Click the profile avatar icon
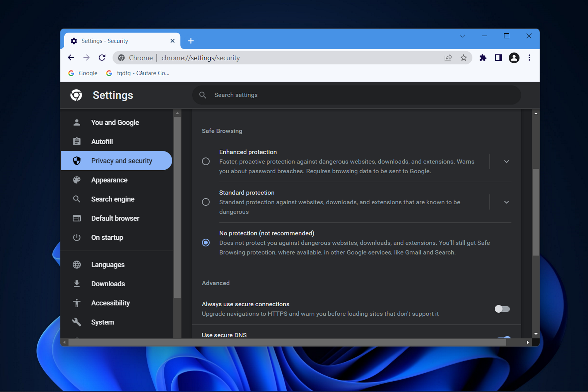Screen dimensions: 588x392 click(514, 58)
